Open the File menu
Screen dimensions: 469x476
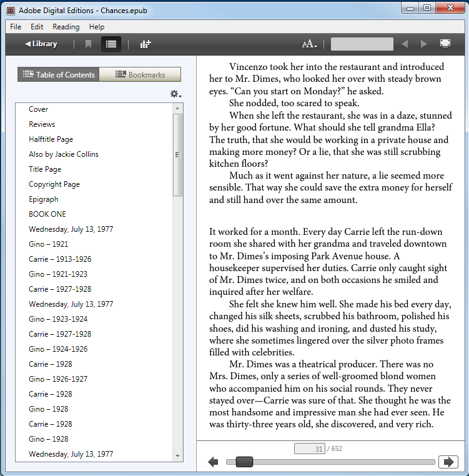pos(16,27)
